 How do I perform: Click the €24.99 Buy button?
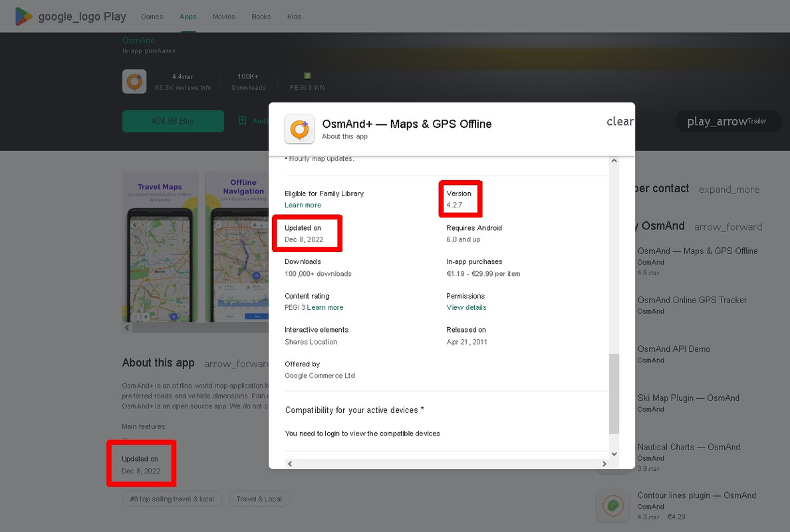click(x=173, y=121)
